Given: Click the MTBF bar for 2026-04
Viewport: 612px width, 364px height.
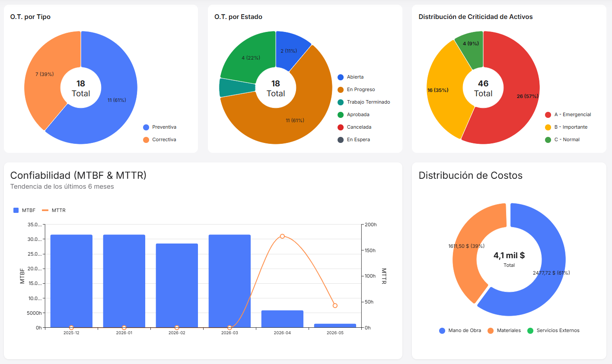Looking at the screenshot, I should (x=282, y=319).
